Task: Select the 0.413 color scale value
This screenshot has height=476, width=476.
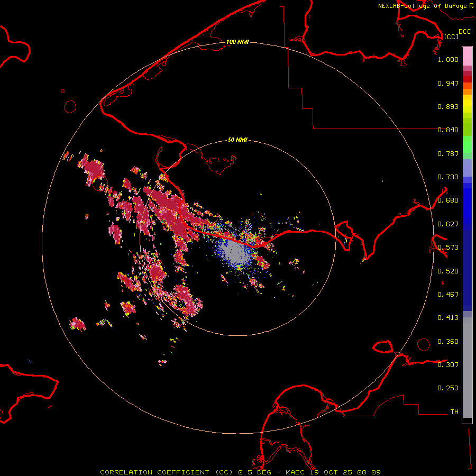Action: click(448, 318)
